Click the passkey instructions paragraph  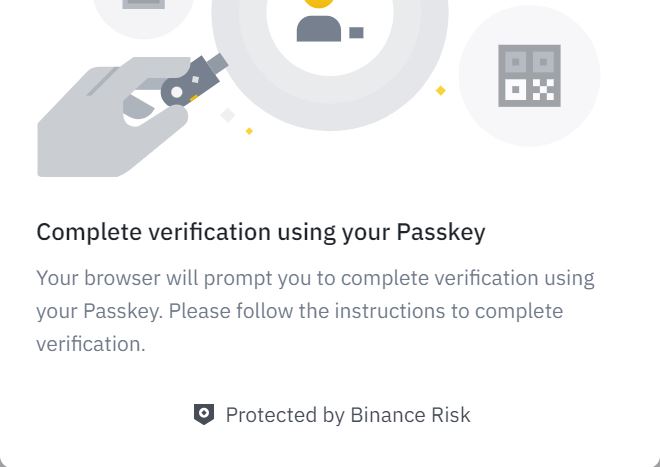[x=315, y=310]
